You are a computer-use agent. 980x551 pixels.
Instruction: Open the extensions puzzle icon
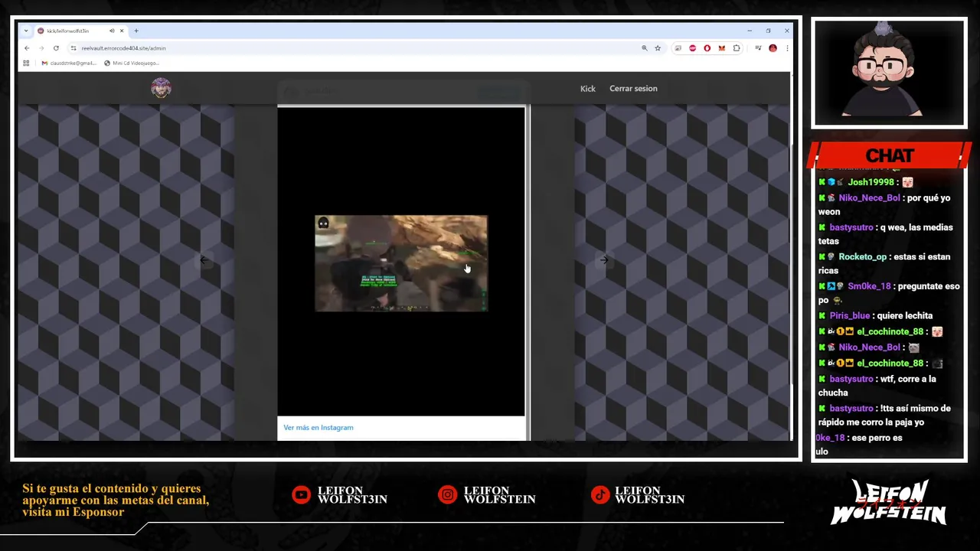(x=737, y=47)
